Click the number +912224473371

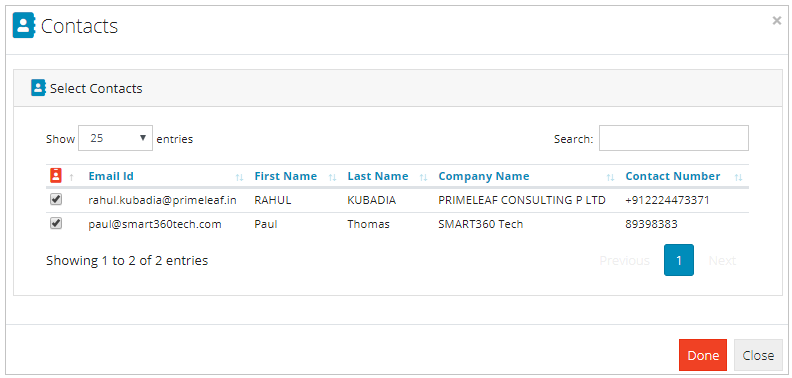[667, 200]
